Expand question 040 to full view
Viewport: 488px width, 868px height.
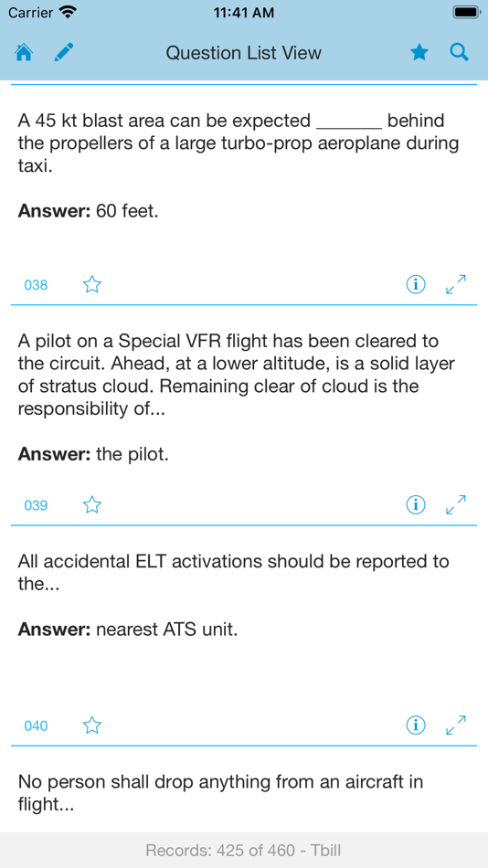click(456, 725)
